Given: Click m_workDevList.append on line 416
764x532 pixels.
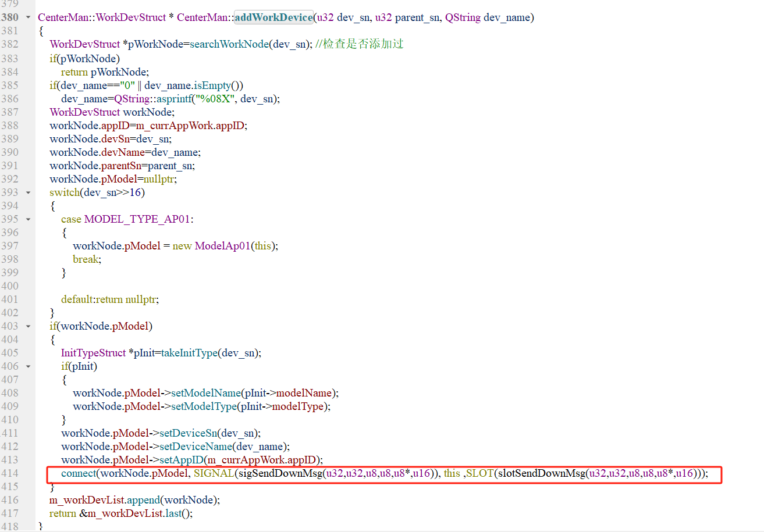Looking at the screenshot, I should tap(104, 500).
